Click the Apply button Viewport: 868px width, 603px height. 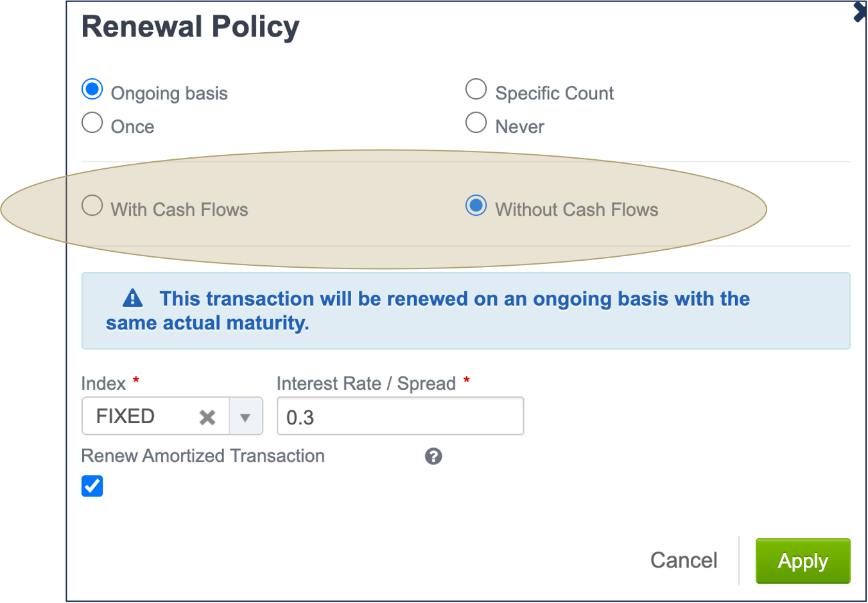803,561
